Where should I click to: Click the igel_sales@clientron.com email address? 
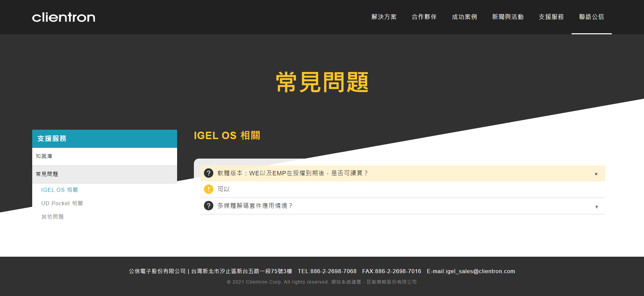click(480, 271)
